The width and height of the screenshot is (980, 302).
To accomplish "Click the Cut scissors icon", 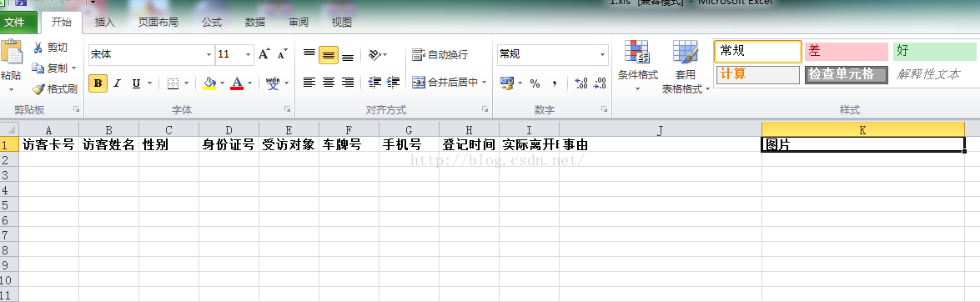I will [38, 48].
